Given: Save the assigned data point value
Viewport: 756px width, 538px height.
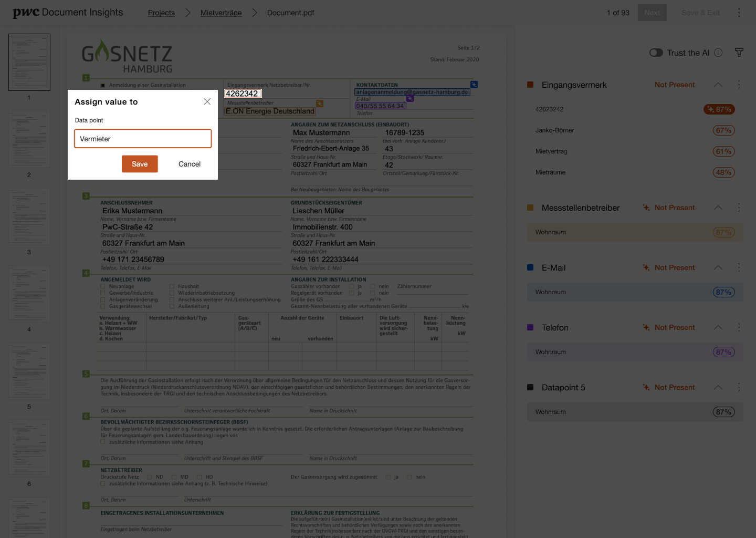Looking at the screenshot, I should click(140, 164).
